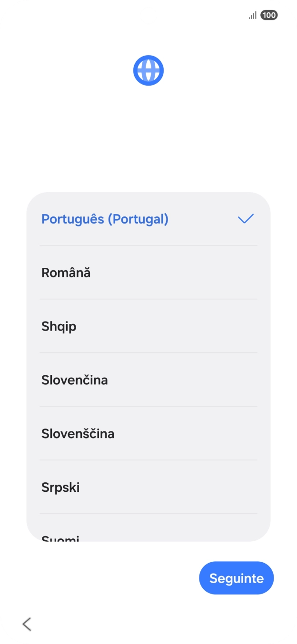Click the battery level indicator showing 100

click(x=268, y=15)
